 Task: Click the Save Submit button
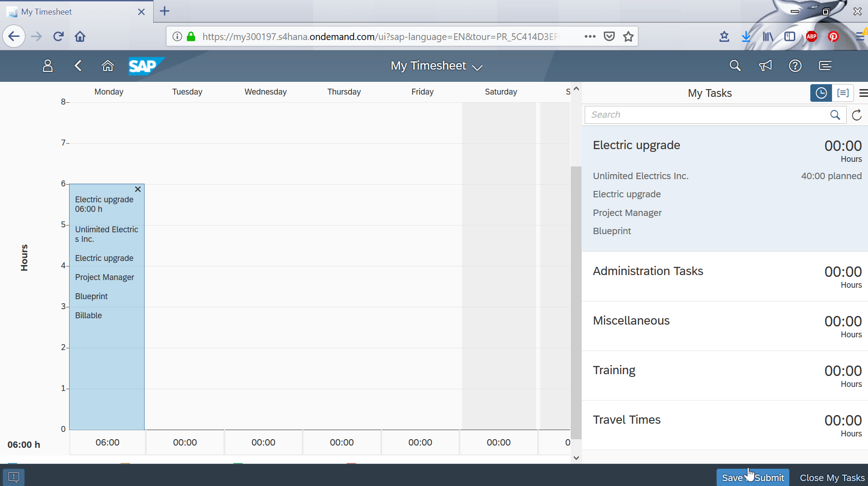[x=752, y=477]
